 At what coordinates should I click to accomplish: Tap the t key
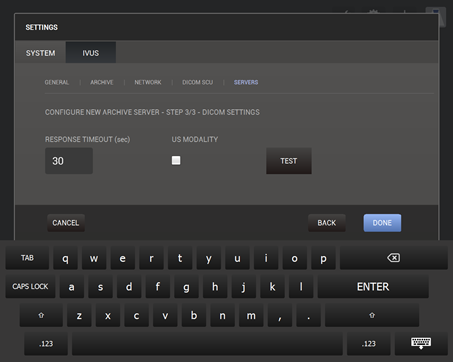[x=180, y=258]
